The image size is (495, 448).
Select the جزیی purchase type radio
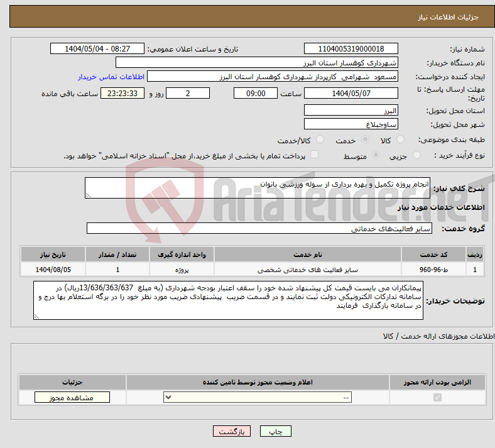tap(416, 155)
